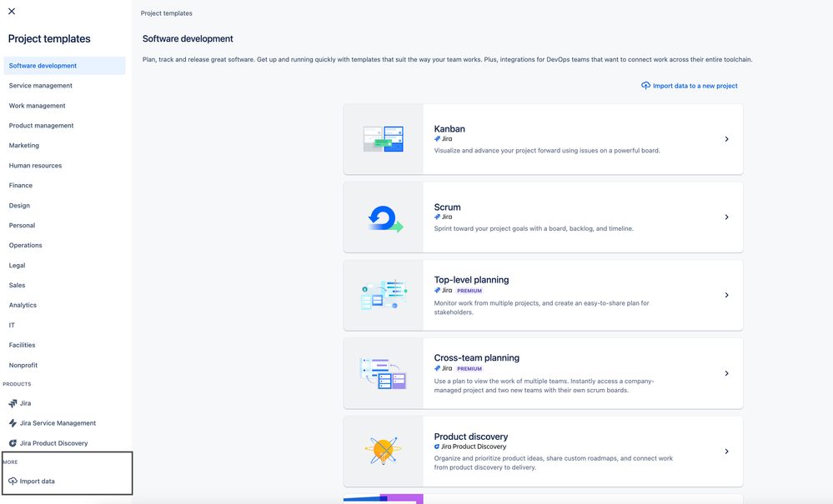Click the Cross-team planning thumbnail
Screen dimensions: 833x504
[x=383, y=373]
